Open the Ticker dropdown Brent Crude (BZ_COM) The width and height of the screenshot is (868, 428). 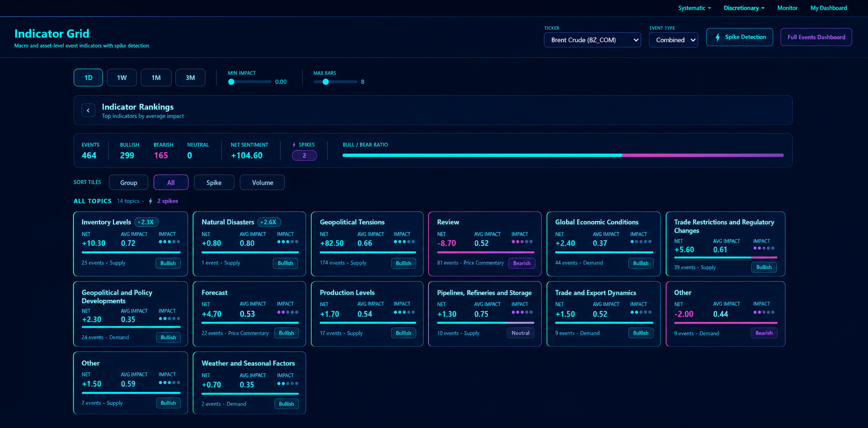[x=592, y=40]
